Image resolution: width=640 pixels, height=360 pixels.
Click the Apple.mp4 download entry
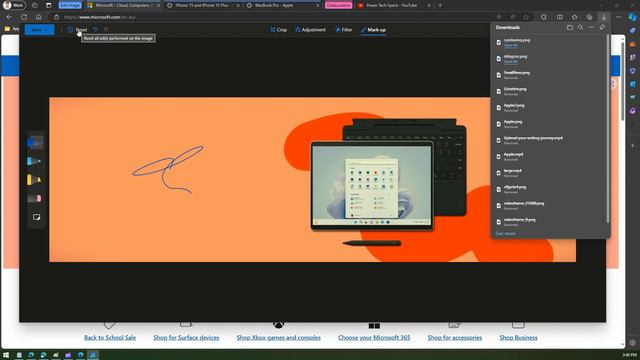click(x=548, y=157)
